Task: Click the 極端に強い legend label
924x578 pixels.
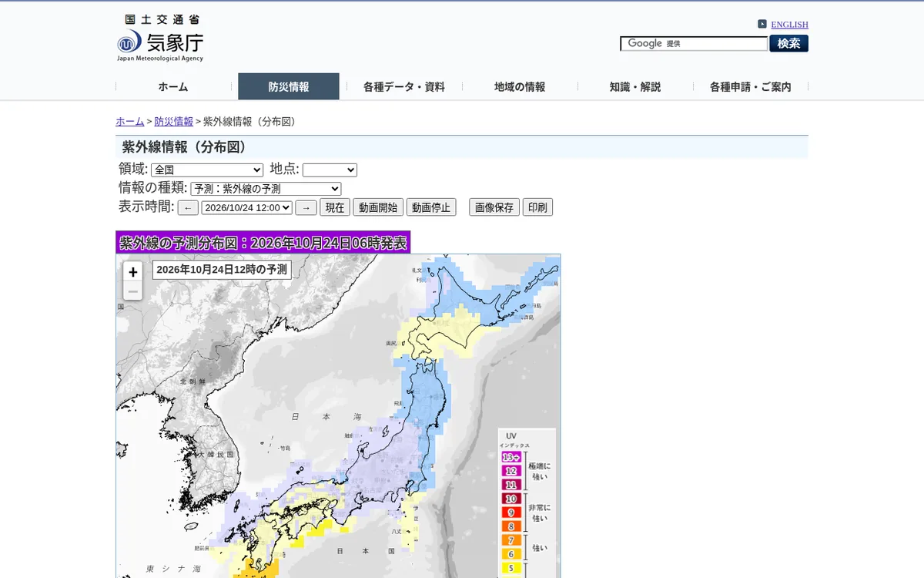Action: pyautogui.click(x=540, y=472)
